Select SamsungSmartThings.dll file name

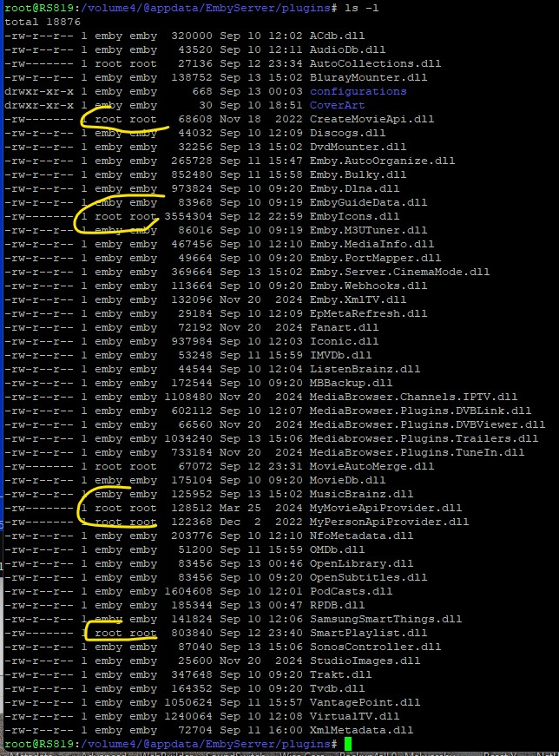coord(385,619)
